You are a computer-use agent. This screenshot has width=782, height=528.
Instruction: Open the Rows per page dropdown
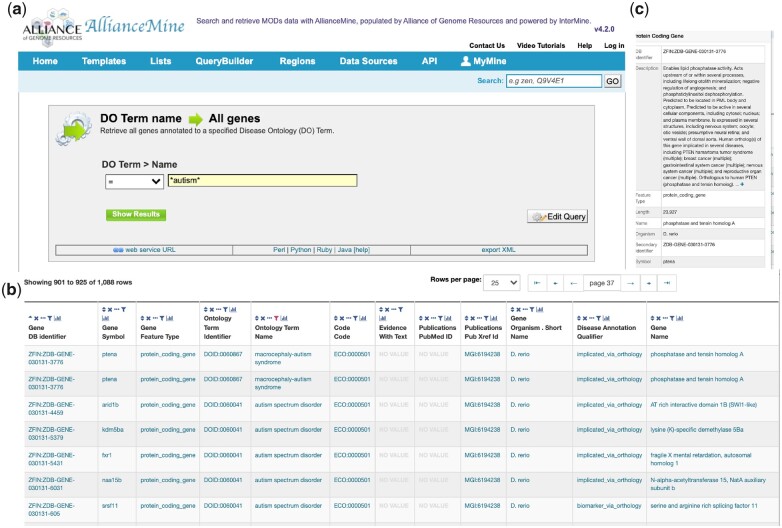pos(502,283)
